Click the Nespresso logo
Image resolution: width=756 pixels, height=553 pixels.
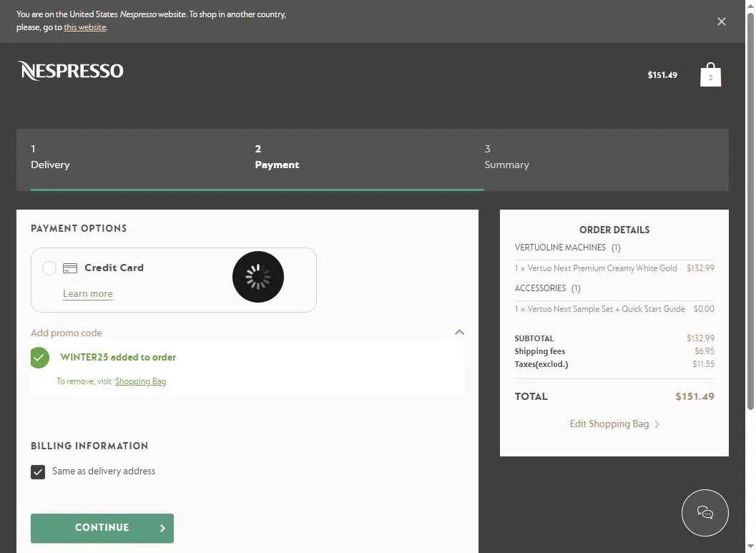[x=70, y=70]
